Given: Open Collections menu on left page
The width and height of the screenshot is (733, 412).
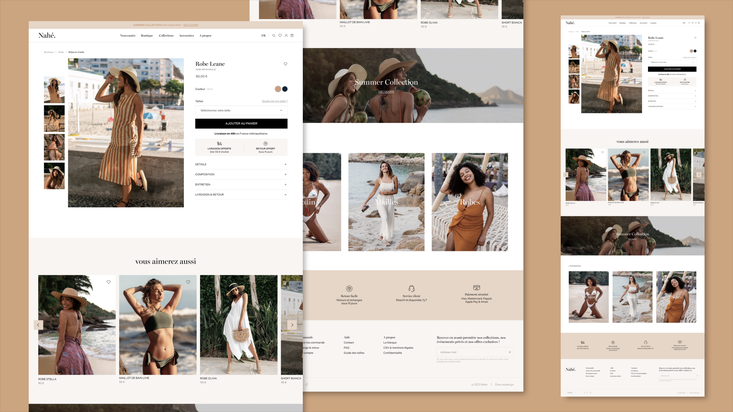Looking at the screenshot, I should (166, 36).
